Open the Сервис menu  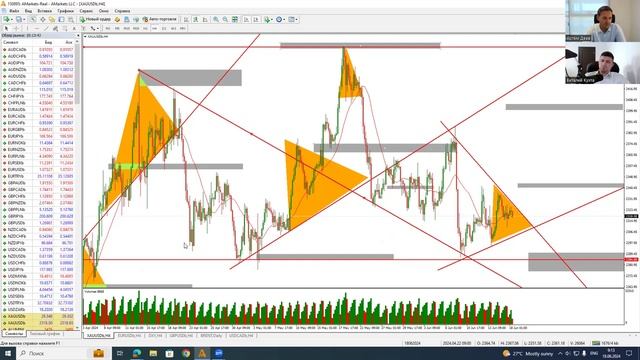tap(86, 11)
